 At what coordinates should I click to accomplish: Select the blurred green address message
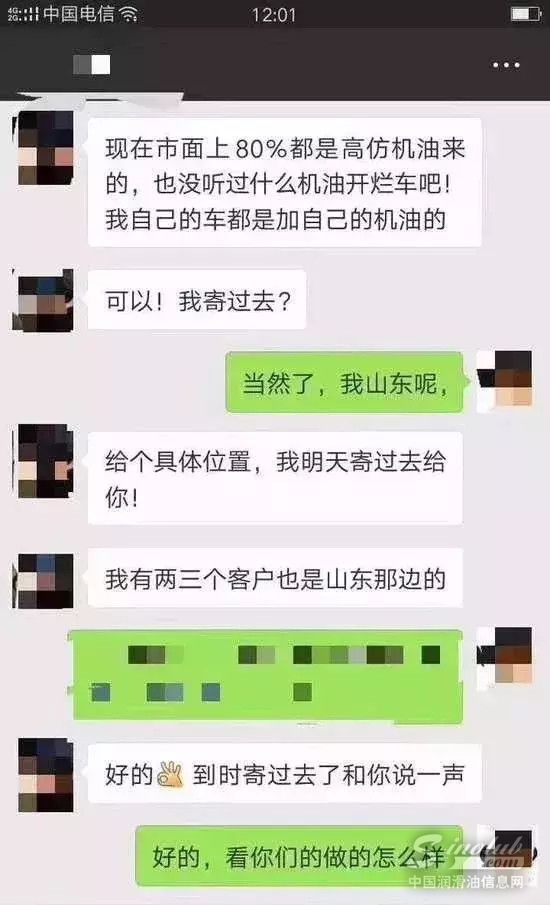pos(267,676)
